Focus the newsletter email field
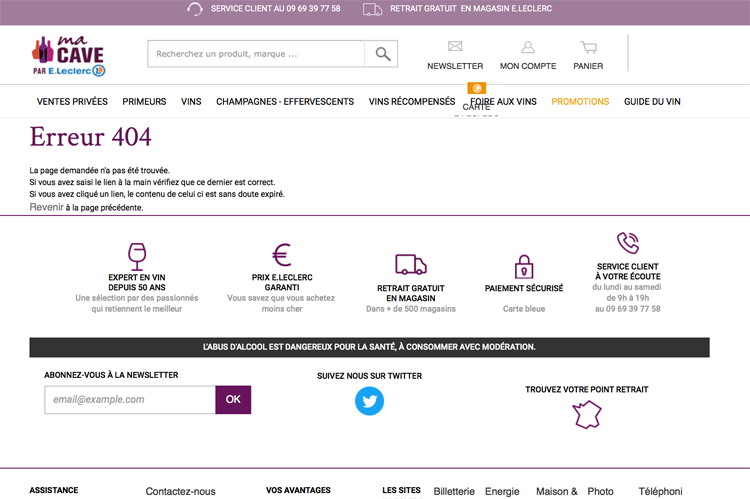 (130, 399)
